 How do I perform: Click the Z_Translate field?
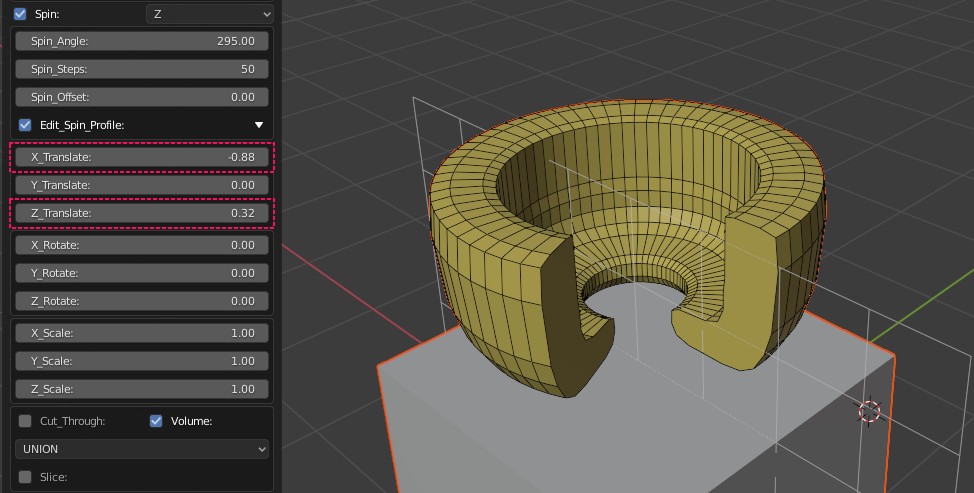[x=142, y=213]
